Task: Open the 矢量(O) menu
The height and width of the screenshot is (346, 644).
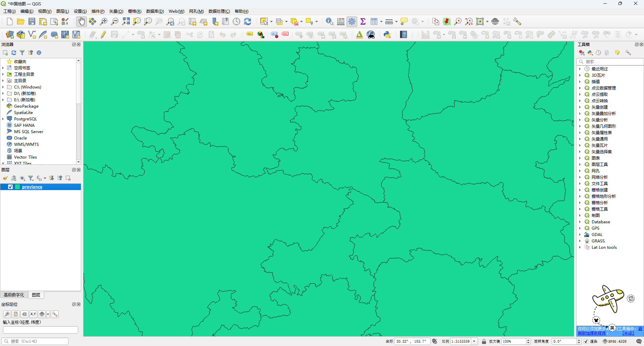Action: click(x=116, y=11)
